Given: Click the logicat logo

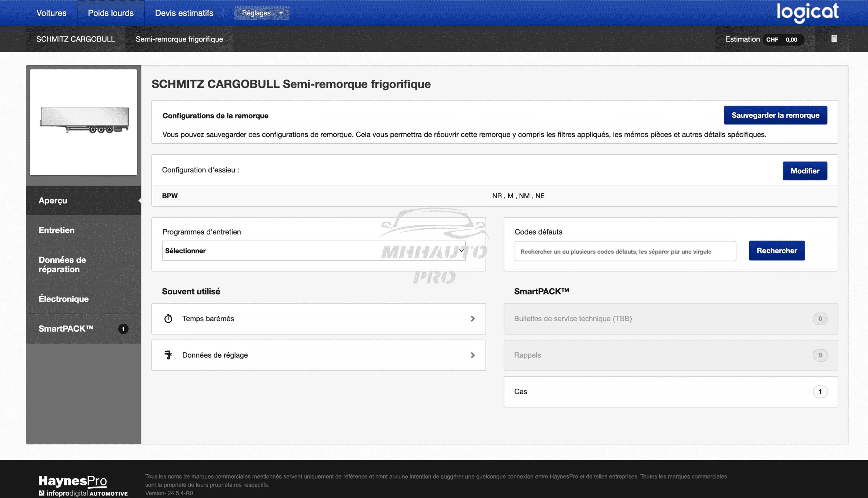Looking at the screenshot, I should click(x=807, y=12).
